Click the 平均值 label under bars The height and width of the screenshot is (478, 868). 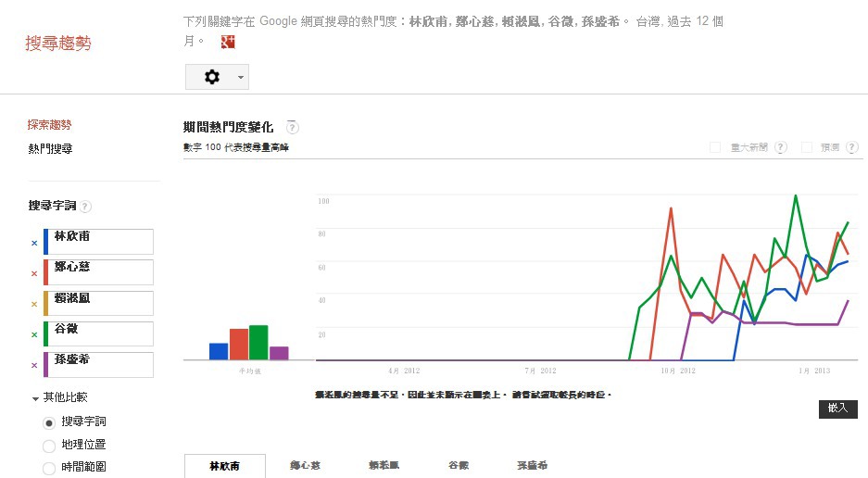[x=250, y=371]
